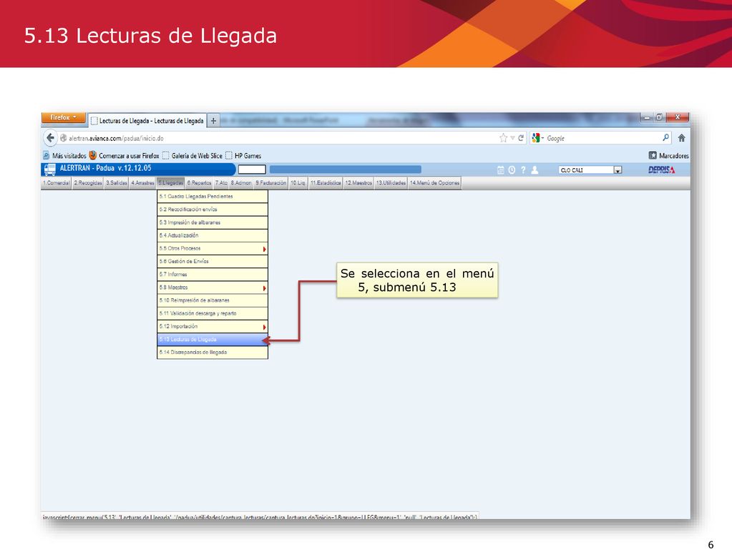Open the 5.Llegadas menu
Screen dimensions: 732x560
point(170,183)
